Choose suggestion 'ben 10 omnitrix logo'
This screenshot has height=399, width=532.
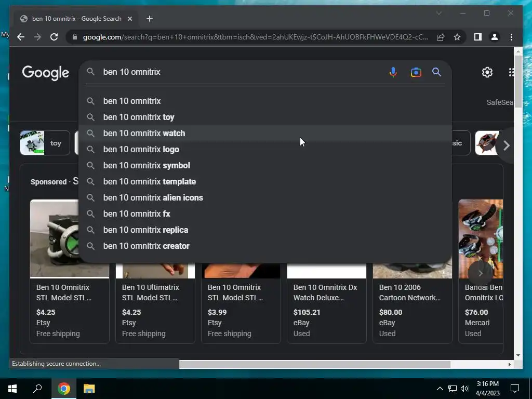pos(265,149)
